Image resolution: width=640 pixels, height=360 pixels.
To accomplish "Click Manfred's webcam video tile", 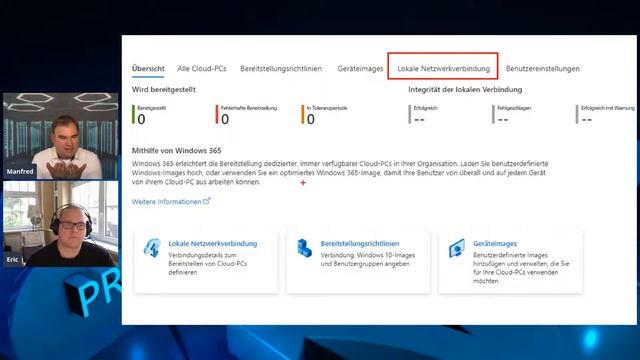I will pos(60,136).
